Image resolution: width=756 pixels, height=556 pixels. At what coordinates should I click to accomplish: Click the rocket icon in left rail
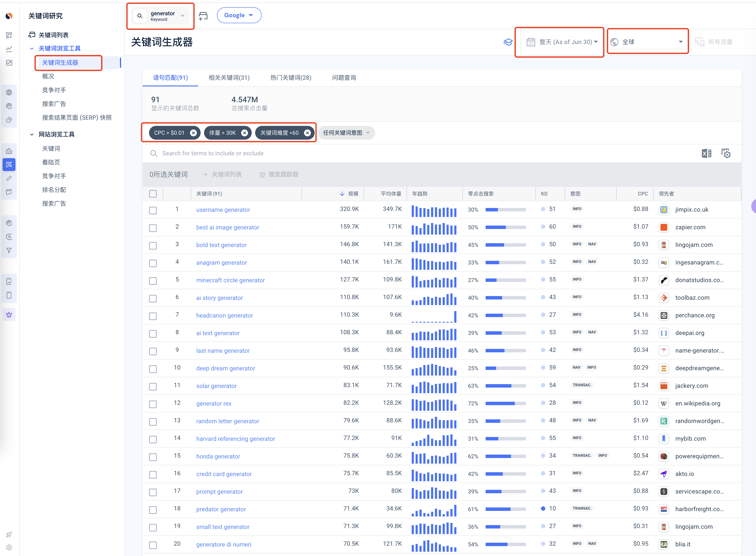pos(9,535)
